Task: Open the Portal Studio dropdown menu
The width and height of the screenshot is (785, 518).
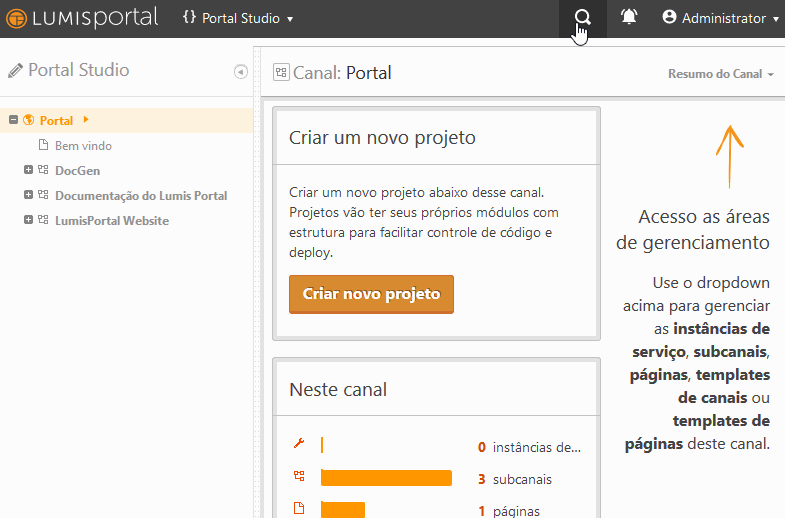Action: [x=238, y=19]
